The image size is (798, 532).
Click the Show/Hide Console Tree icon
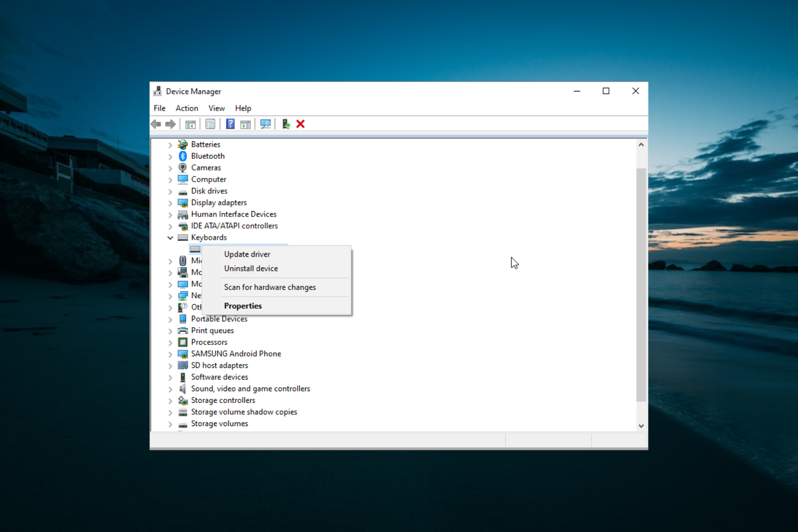tap(190, 124)
